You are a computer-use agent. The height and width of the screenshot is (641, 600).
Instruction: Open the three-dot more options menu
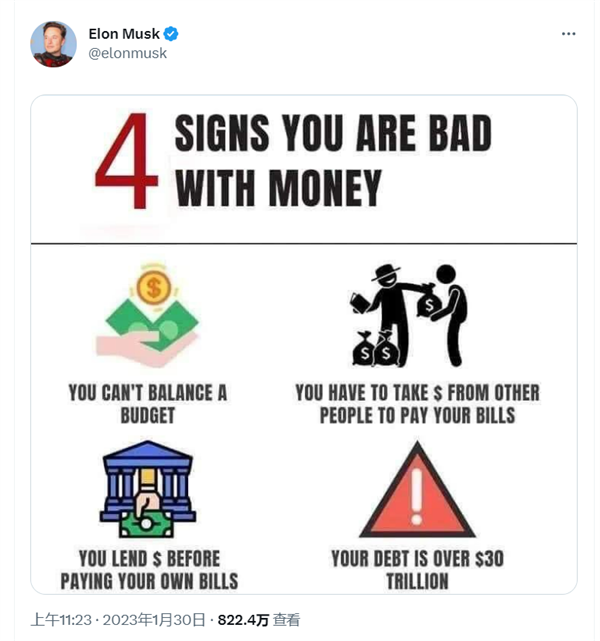tap(568, 34)
